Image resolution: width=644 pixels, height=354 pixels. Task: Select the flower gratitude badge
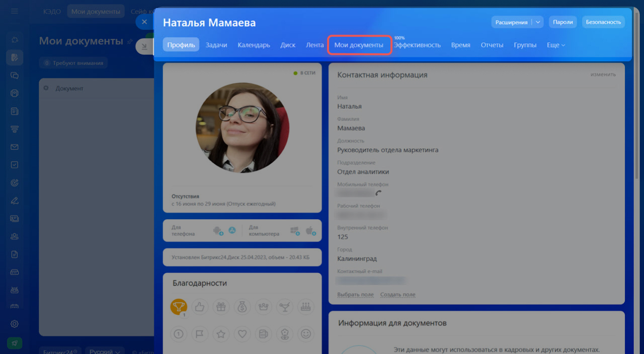point(285,333)
